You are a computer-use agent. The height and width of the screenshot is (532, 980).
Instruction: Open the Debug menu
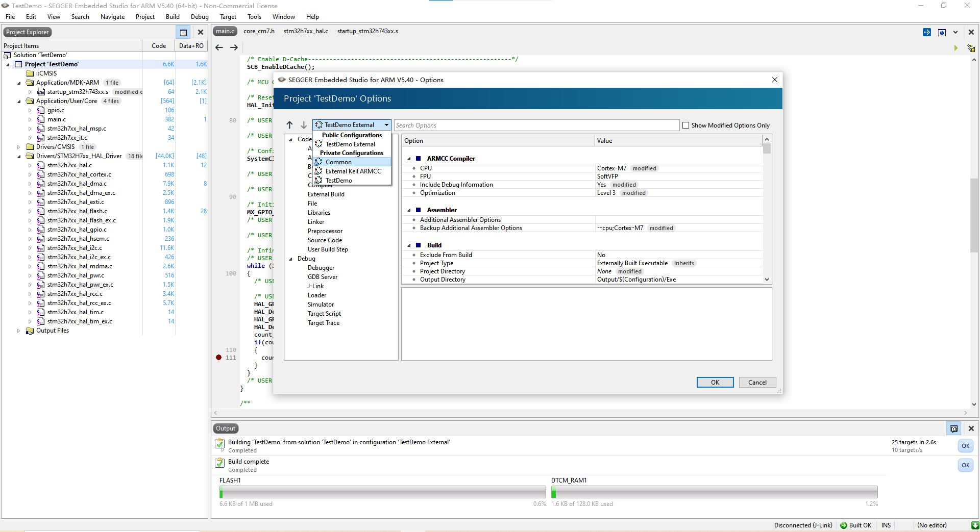point(200,17)
